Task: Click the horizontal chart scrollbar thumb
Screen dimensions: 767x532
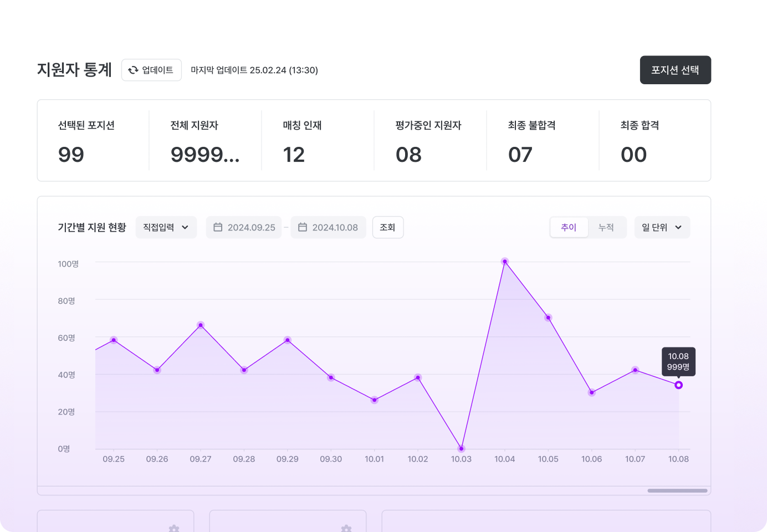Action: click(x=677, y=490)
